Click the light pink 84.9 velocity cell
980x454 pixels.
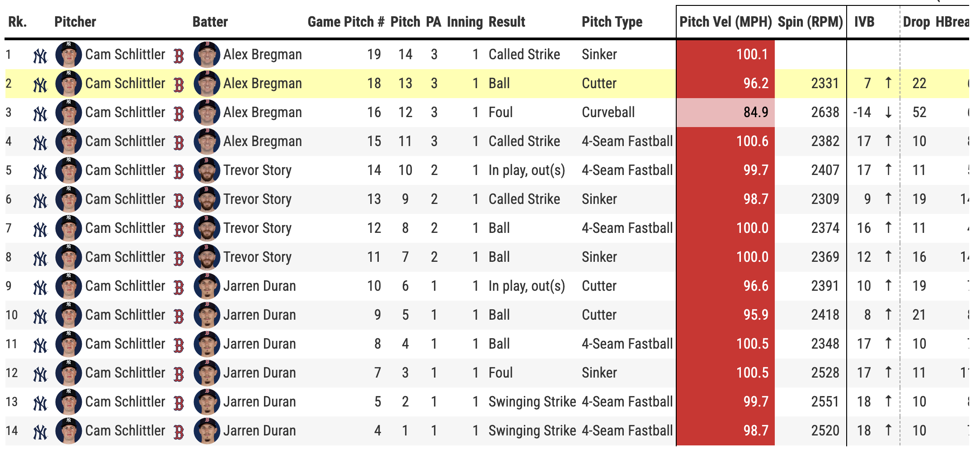[726, 113]
